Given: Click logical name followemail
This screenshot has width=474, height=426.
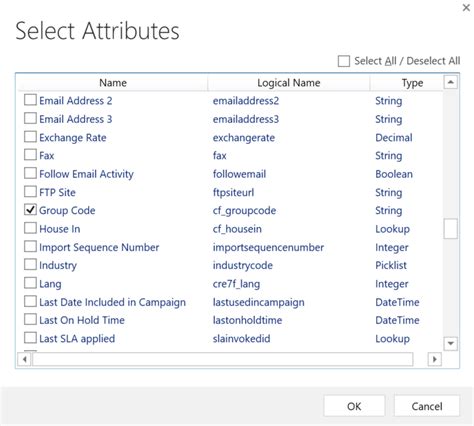Looking at the screenshot, I should [x=239, y=174].
